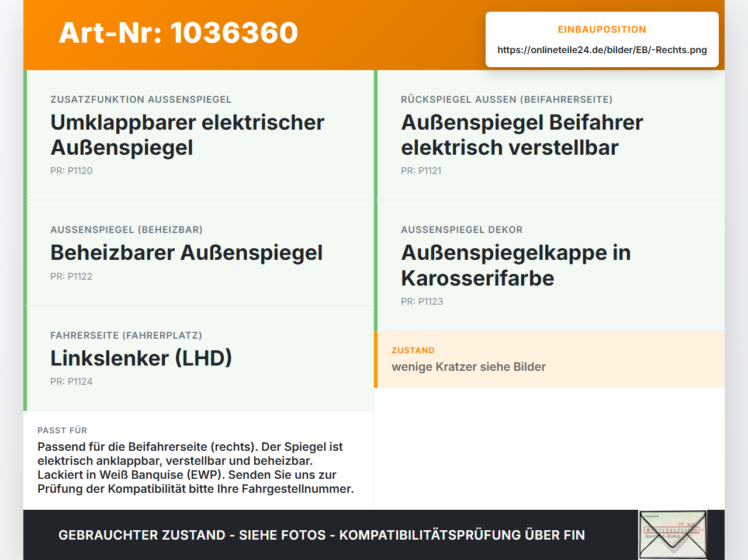Select Beheizbarer Außenspiegel heading

point(186,253)
